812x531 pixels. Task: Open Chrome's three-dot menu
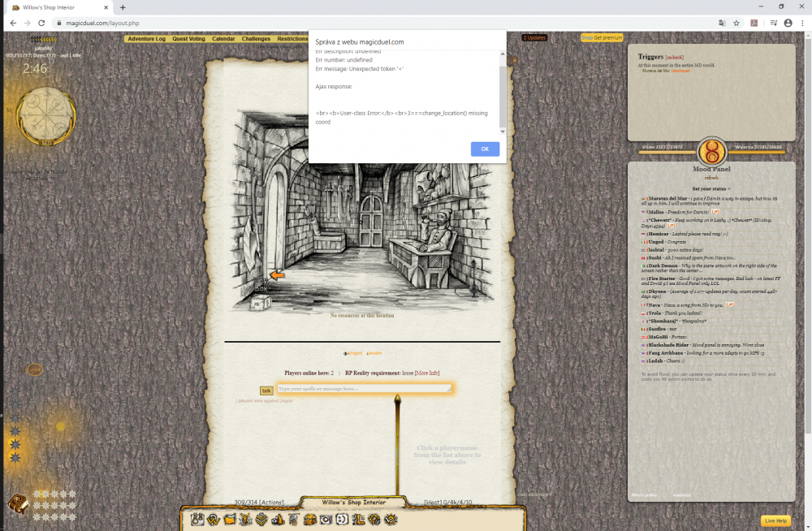(803, 24)
